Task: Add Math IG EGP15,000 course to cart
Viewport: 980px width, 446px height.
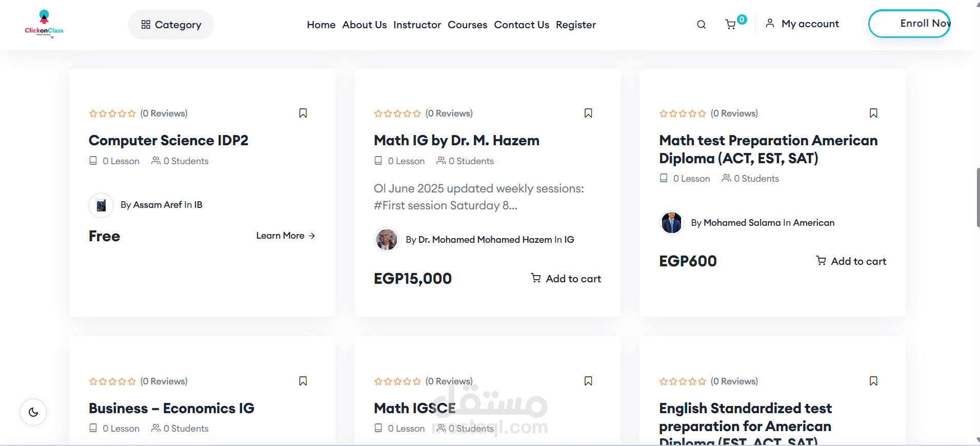Action: 566,279
